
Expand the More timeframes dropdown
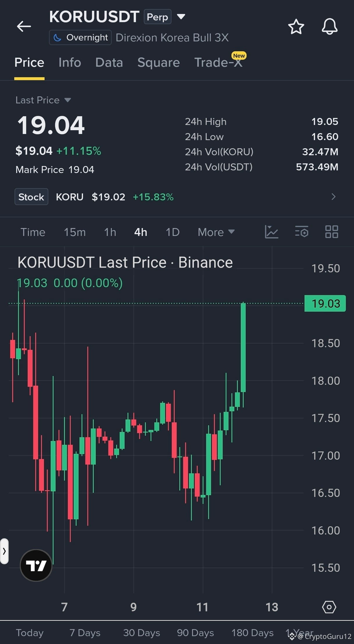tap(216, 232)
